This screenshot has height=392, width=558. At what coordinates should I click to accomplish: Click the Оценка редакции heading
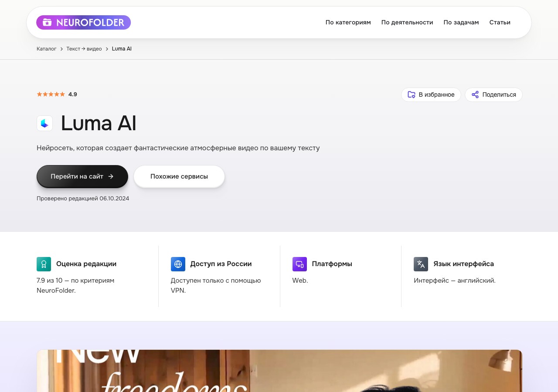[86, 264]
